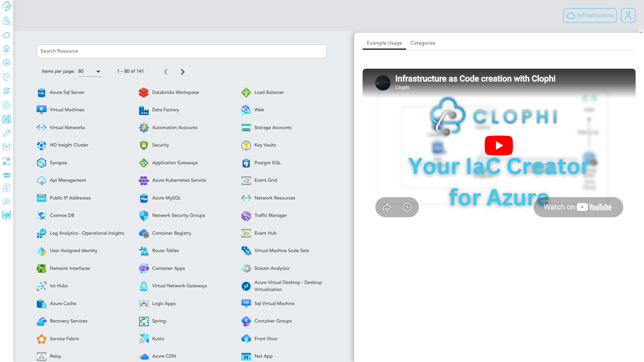Click the Synapse icon
The image size is (644, 362).
(42, 163)
